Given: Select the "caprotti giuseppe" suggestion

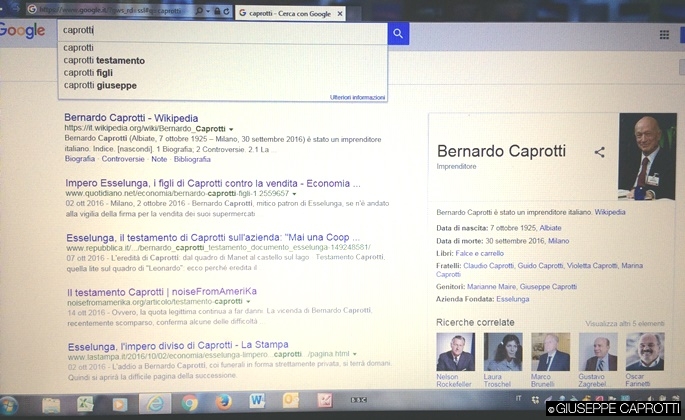Looking at the screenshot, I should click(x=99, y=85).
